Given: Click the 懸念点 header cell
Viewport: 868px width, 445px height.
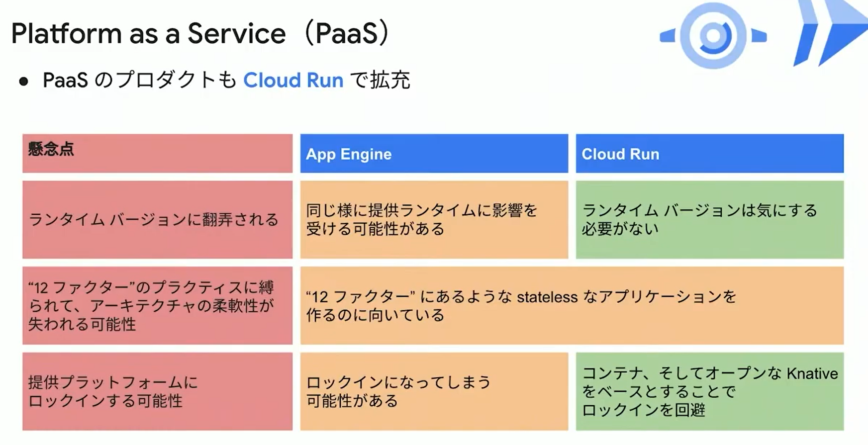Looking at the screenshot, I should coord(157,153).
